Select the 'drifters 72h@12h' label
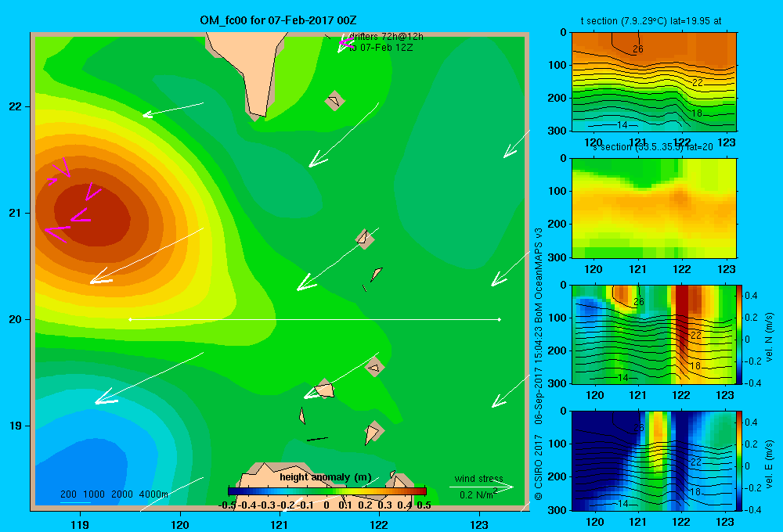 (386, 37)
